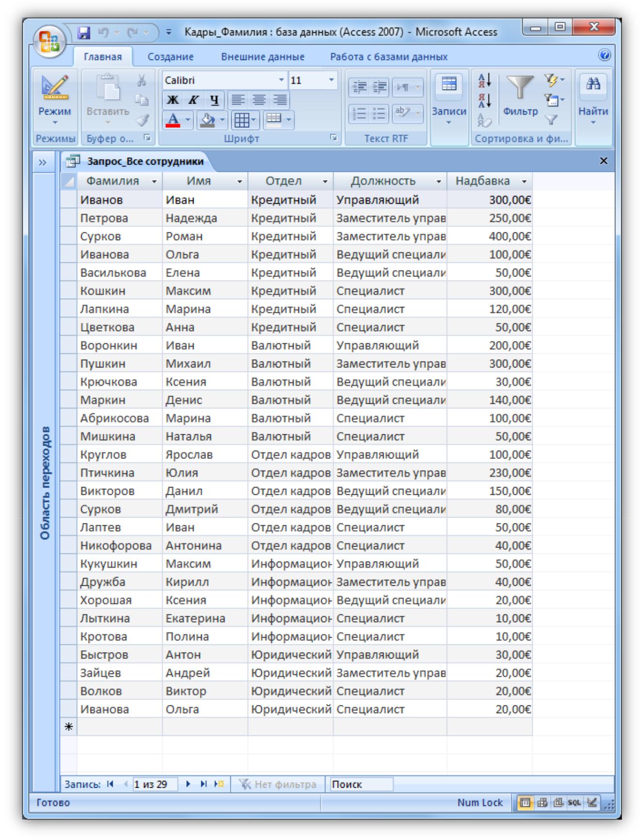Toggle underline (Ч) formatting

pyautogui.click(x=214, y=100)
